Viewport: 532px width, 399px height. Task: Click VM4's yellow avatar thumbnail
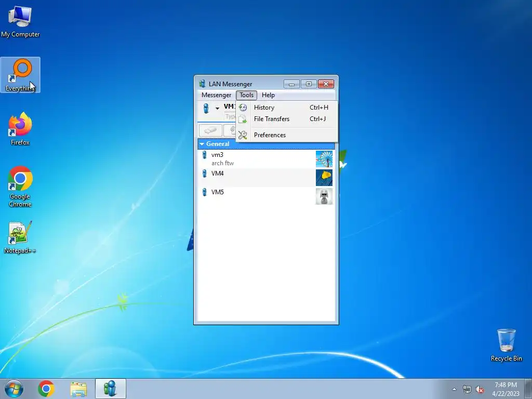click(324, 178)
